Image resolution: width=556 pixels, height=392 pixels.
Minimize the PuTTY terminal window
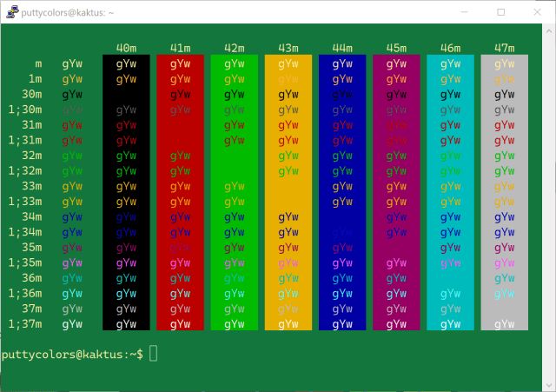click(x=460, y=12)
